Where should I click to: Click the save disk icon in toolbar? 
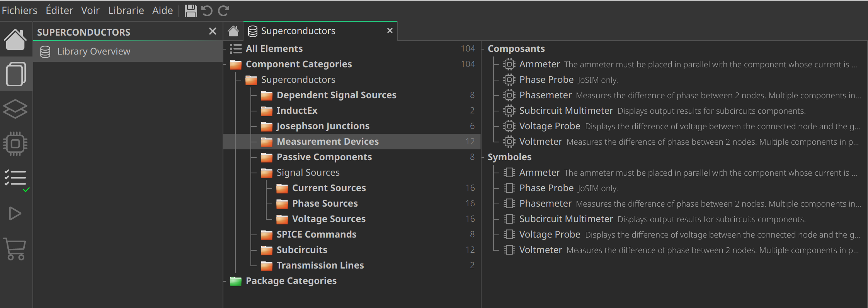191,10
